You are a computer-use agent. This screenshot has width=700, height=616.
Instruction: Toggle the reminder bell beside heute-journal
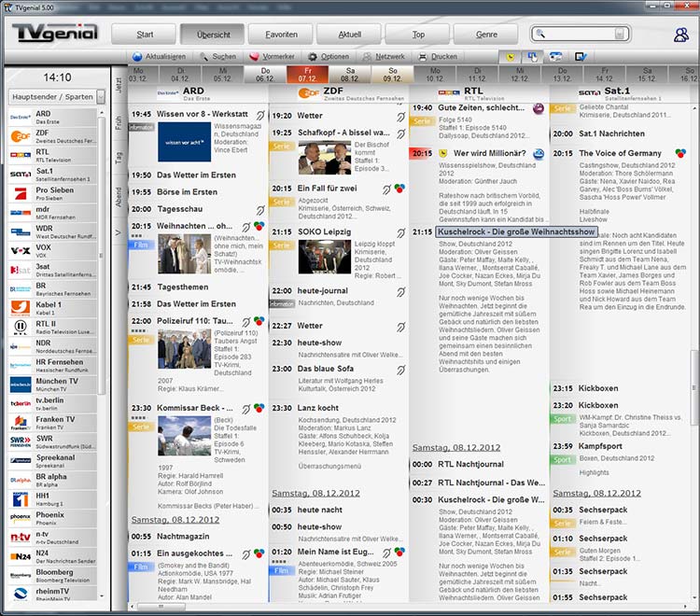[401, 292]
